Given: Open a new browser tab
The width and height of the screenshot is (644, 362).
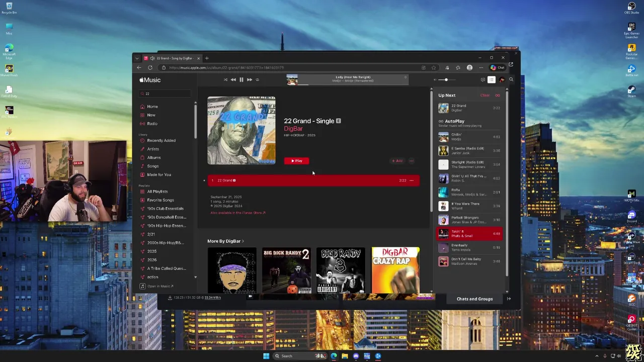Looking at the screenshot, I should point(206,58).
